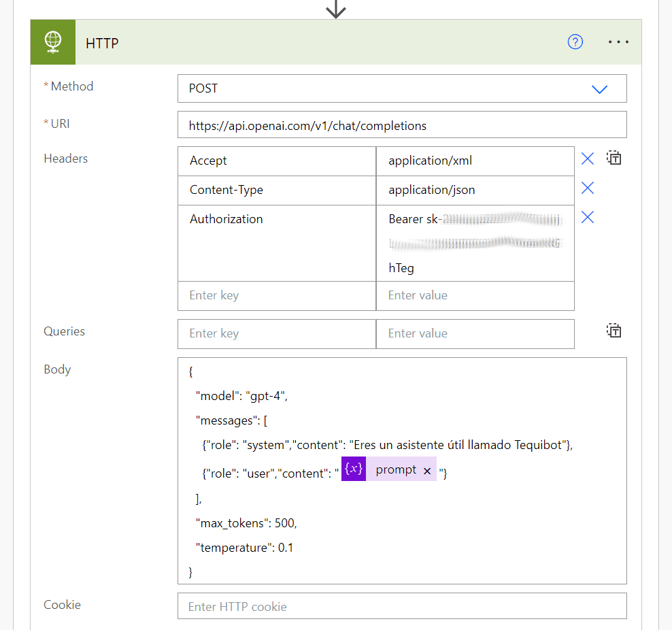Click the Content-Type header key cell
Image resolution: width=672 pixels, height=630 pixels.
point(277,190)
